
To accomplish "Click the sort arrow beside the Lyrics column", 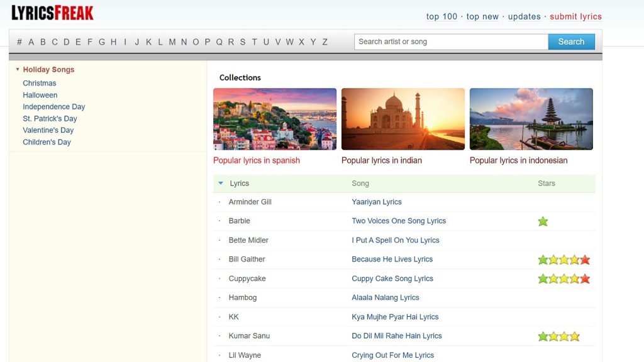I will [x=221, y=183].
